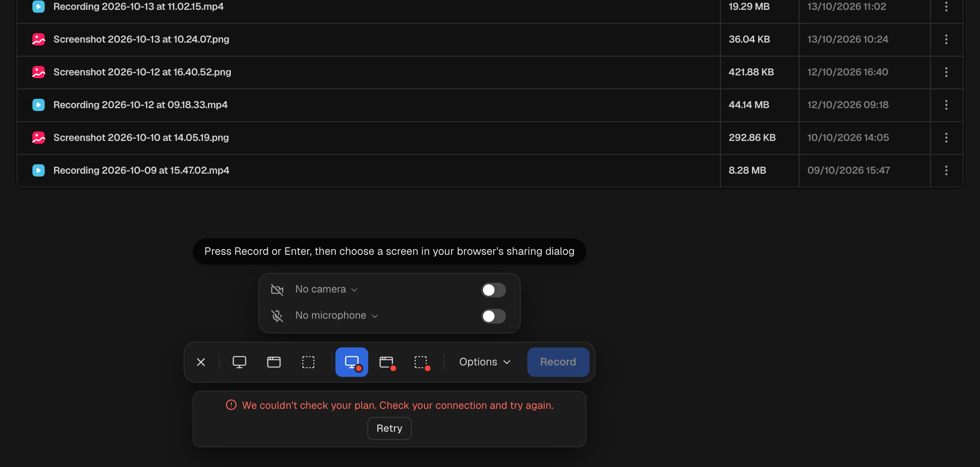
Task: Open Recording 2026-10-09 at 15.47.02.mp4
Action: pos(141,170)
